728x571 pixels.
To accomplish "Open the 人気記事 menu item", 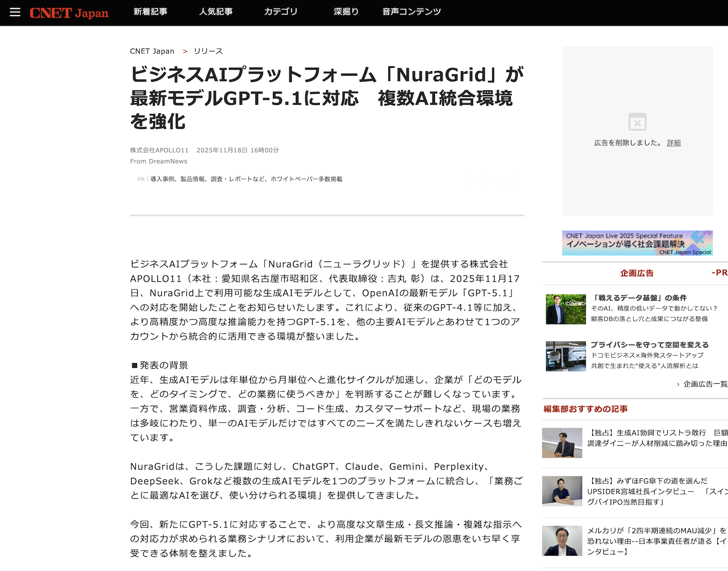I will pyautogui.click(x=216, y=12).
